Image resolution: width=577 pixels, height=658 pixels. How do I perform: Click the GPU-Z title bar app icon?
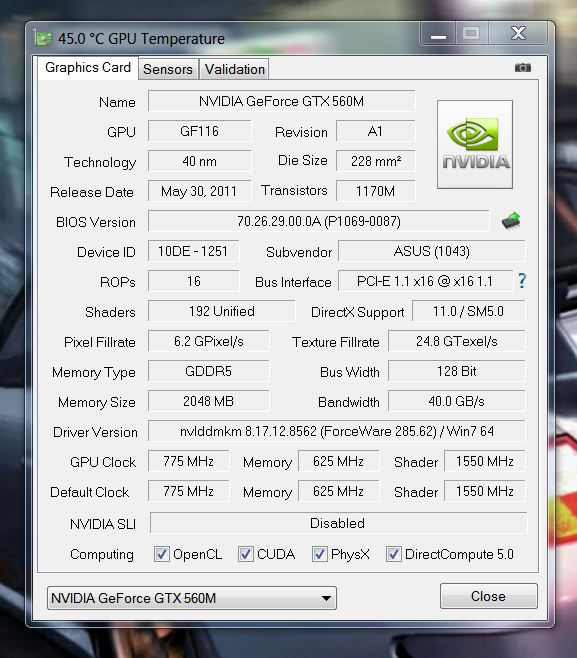coord(43,39)
